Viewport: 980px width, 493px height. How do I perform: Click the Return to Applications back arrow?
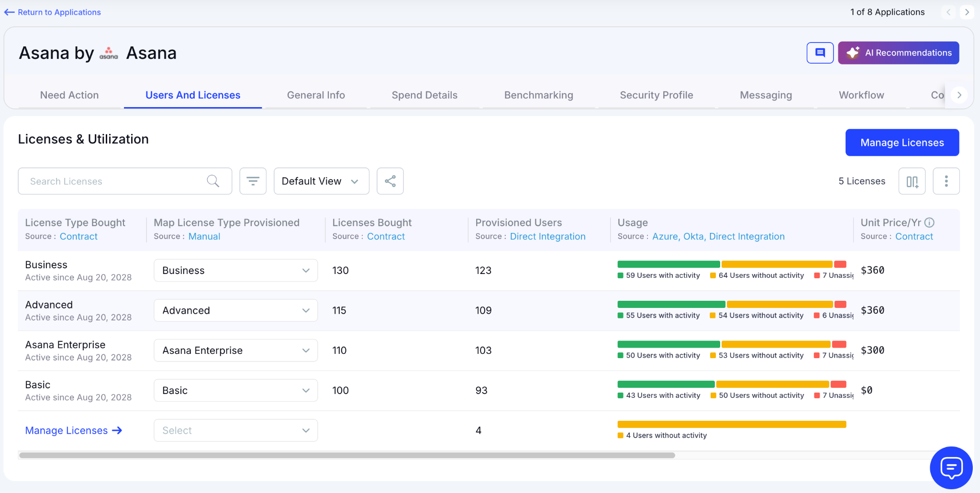tap(9, 12)
